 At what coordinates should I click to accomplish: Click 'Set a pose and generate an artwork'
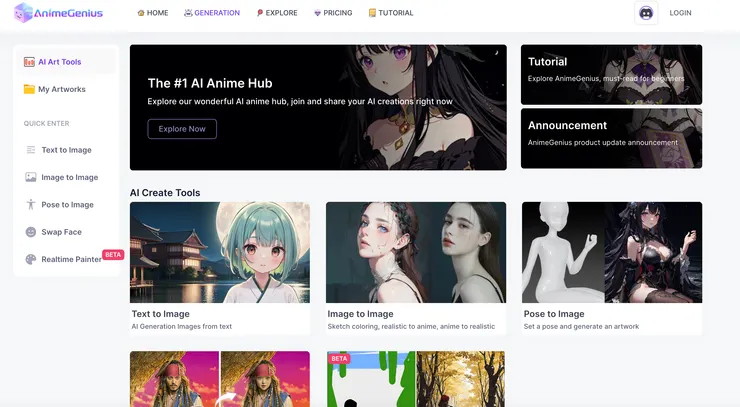[581, 326]
